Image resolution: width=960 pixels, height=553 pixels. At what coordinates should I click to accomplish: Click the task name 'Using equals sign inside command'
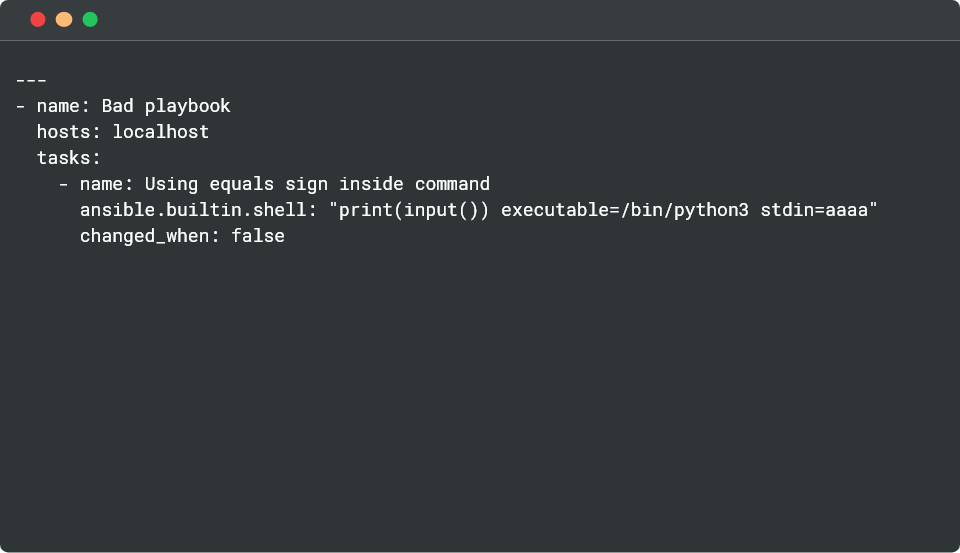pos(317,184)
